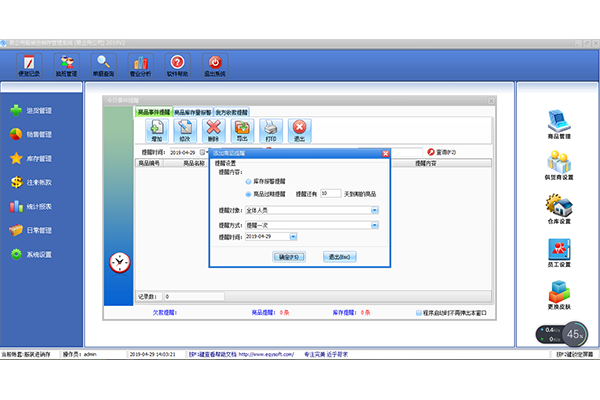Open 日常管理 box sidebar item

(31, 230)
